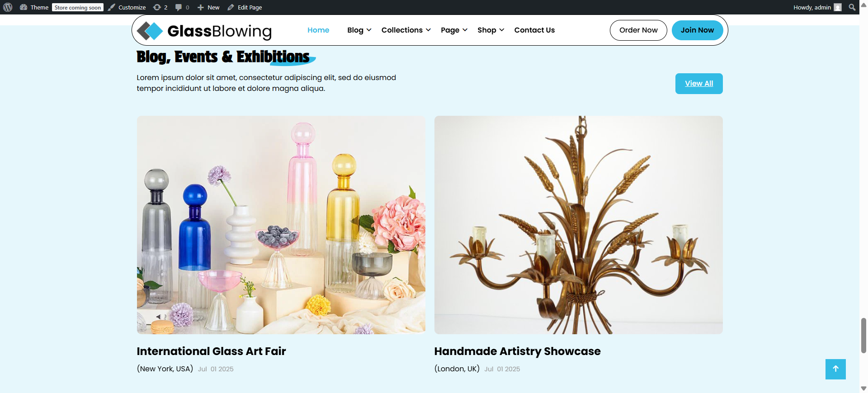Click the Edit Page pencil
868x393 pixels.
231,7
